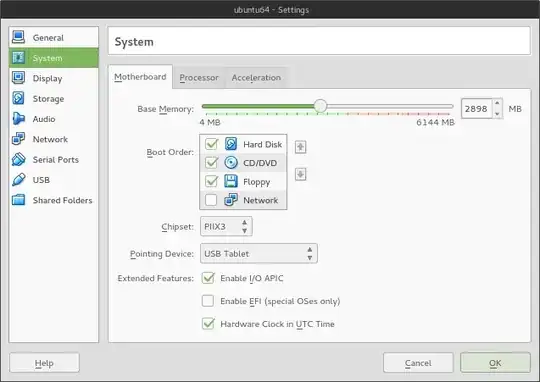Open Shared Folders label in sidebar
This screenshot has height=382, width=540.
[63, 200]
